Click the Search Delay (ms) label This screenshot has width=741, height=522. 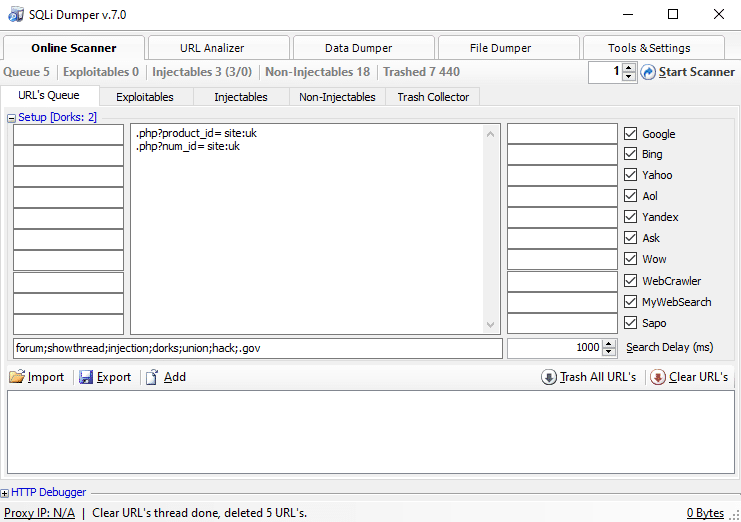point(670,348)
